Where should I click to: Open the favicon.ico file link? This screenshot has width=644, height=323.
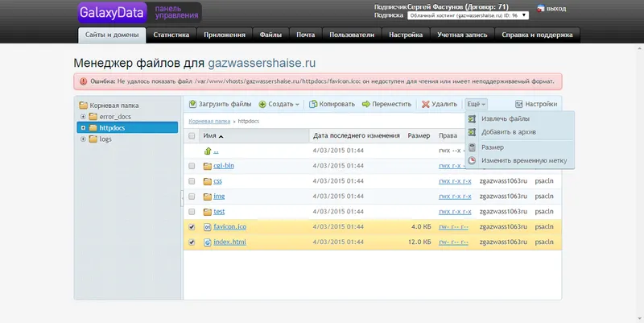[x=230, y=227]
